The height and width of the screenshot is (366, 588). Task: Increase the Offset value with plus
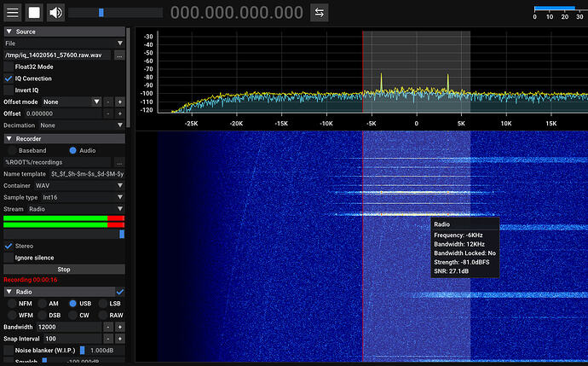tap(119, 113)
